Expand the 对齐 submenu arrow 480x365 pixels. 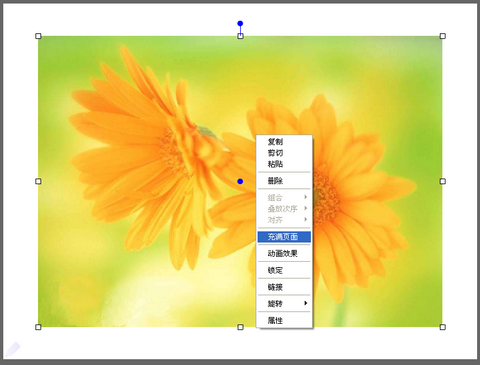point(305,219)
